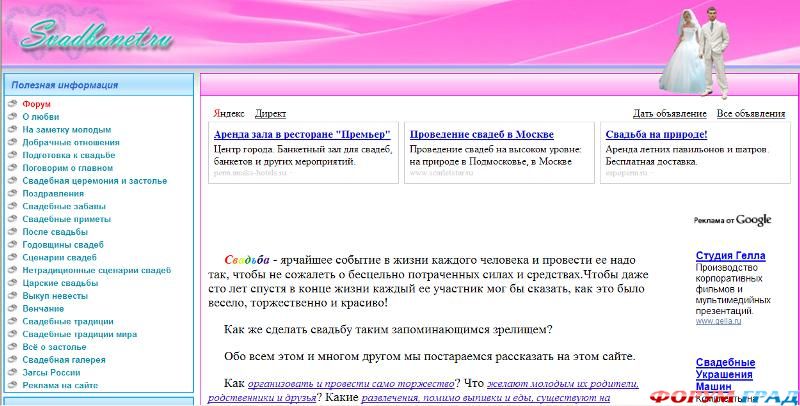Open Свадебные приметы
This screenshot has width=800, height=406.
tap(67, 219)
